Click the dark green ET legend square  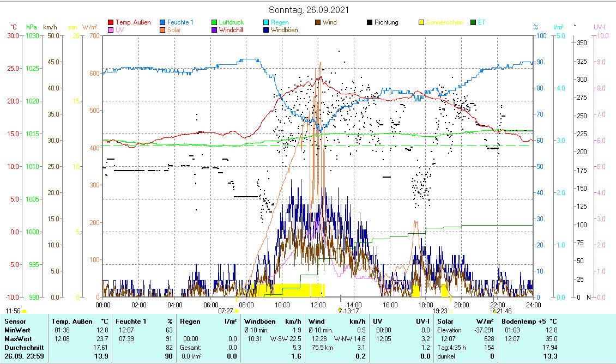pyautogui.click(x=473, y=22)
